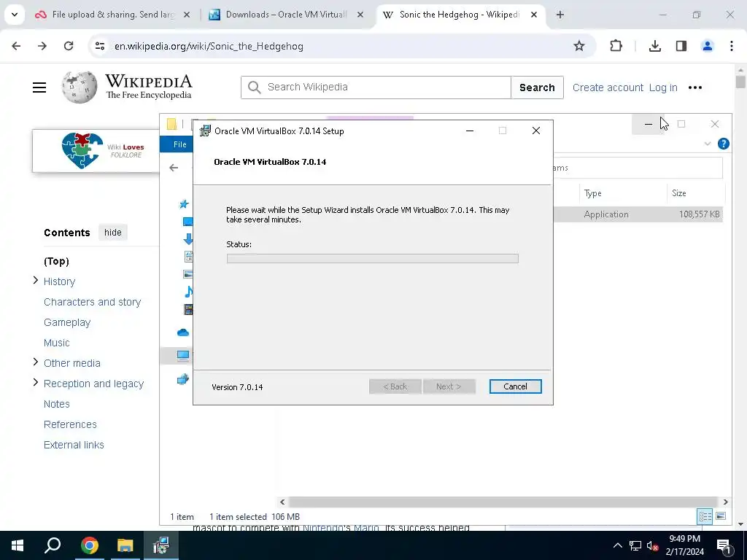Jump to Music section
747x560 pixels.
point(57,343)
